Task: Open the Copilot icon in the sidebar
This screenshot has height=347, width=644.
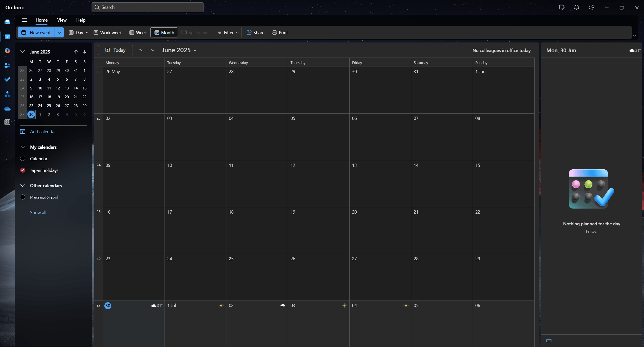Action: point(7,51)
